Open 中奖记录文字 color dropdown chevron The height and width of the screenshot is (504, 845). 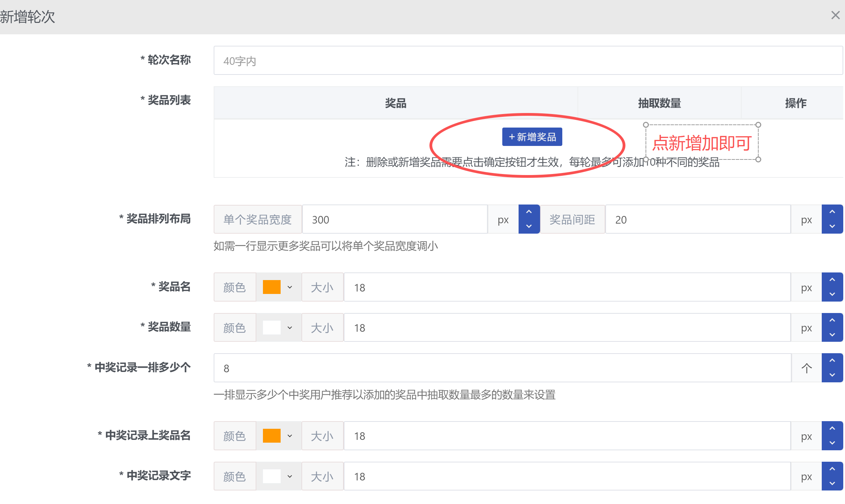tap(290, 477)
